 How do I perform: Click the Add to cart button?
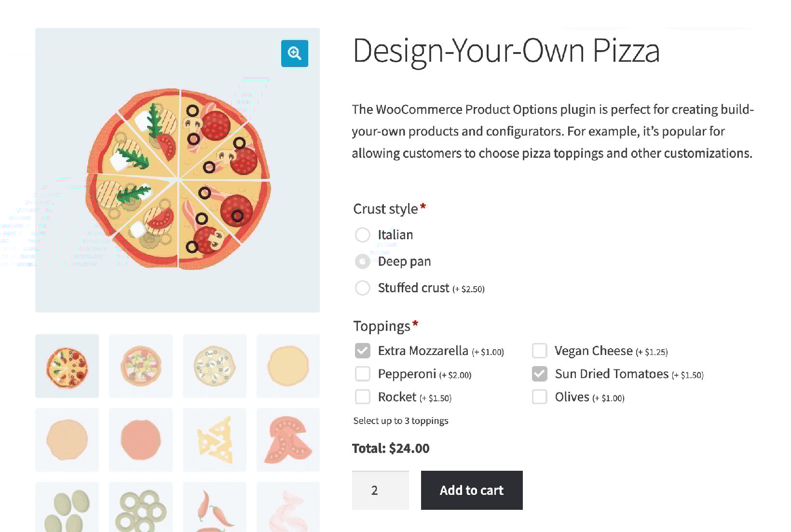472,490
